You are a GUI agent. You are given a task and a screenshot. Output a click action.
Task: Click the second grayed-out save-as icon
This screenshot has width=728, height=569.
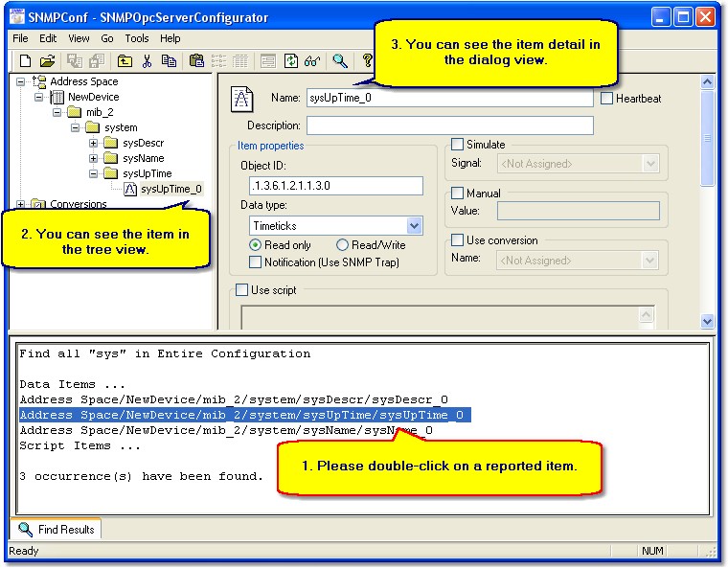pos(97,60)
